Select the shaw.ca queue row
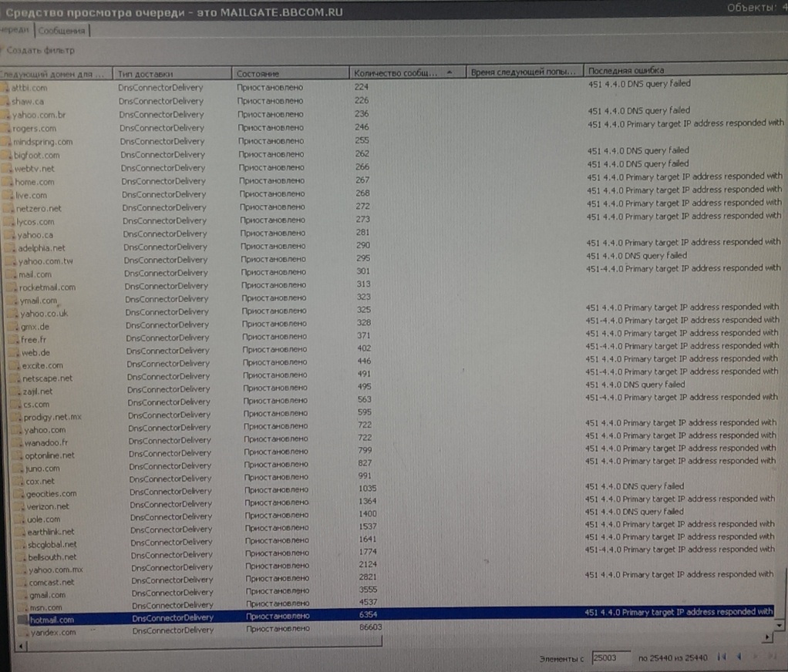 point(392,100)
